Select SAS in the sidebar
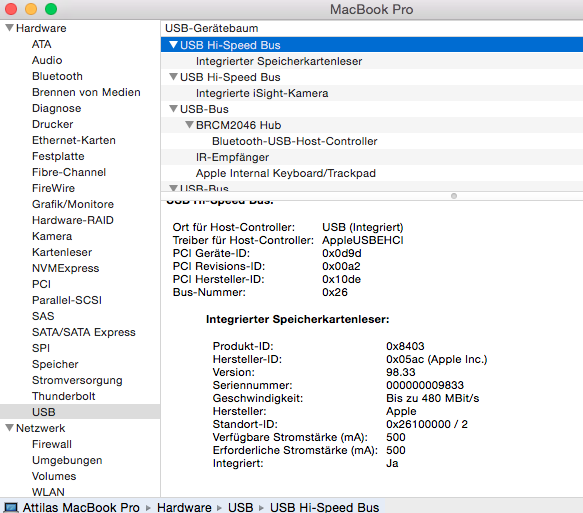The height and width of the screenshot is (513, 583). click(43, 316)
